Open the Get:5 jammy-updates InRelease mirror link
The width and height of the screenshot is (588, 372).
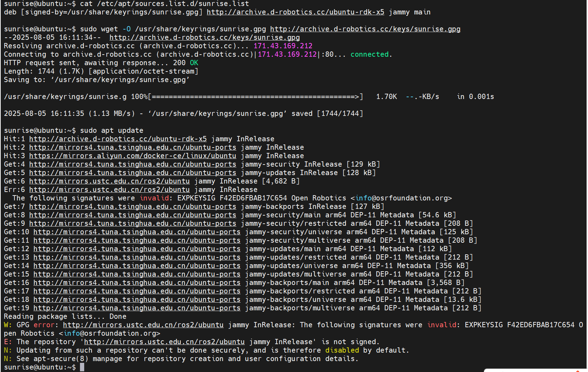click(132, 173)
